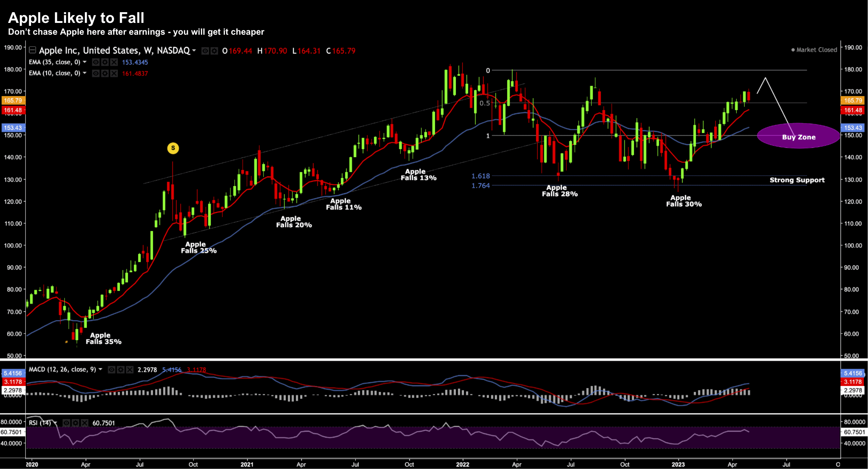This screenshot has width=868, height=469.
Task: Expand the Apple Inc symbol dropdown arrow
Action: pos(194,50)
